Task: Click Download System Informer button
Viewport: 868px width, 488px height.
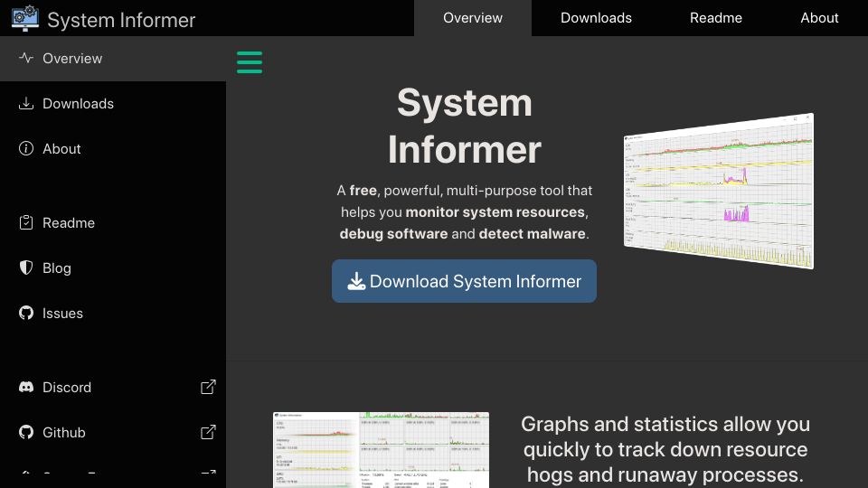Action: point(464,281)
